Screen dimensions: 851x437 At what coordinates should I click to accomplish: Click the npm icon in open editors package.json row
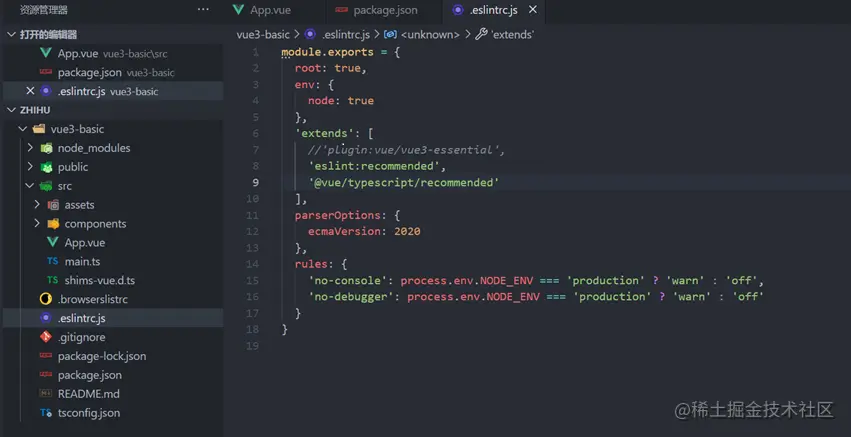(x=46, y=72)
